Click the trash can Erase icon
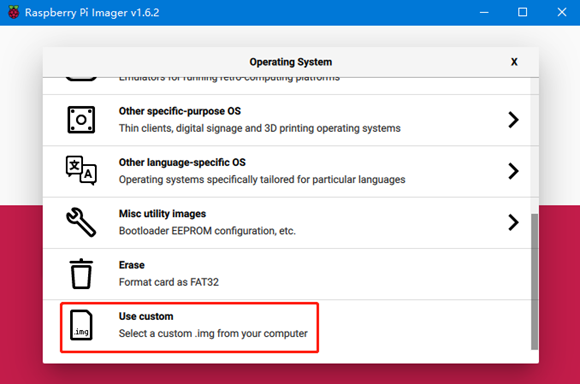Screen dimensions: 580x384 81,273
